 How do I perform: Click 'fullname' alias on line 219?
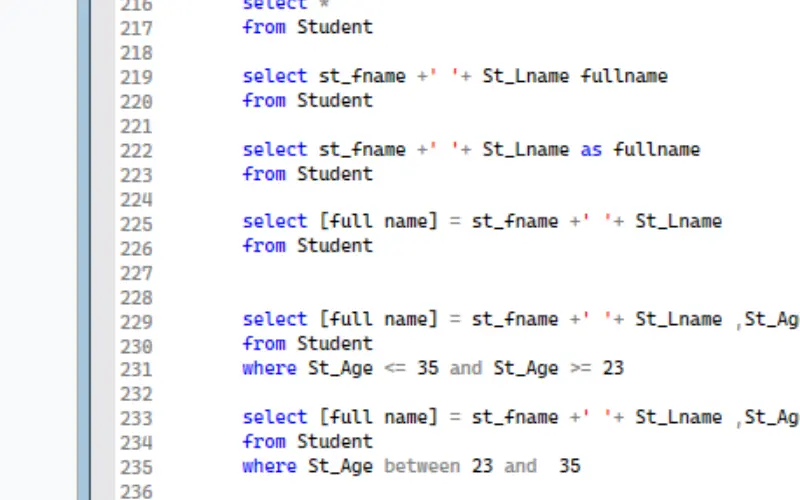[624, 76]
